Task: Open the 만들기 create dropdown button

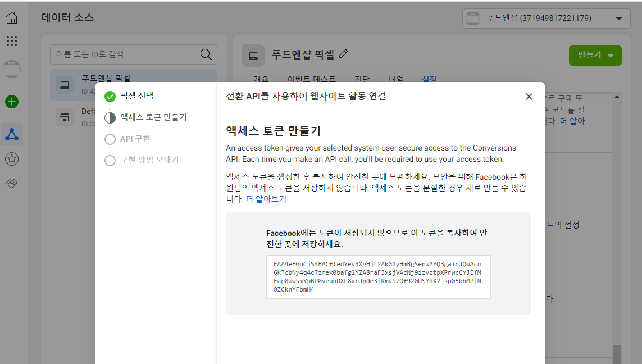Action: [x=595, y=55]
